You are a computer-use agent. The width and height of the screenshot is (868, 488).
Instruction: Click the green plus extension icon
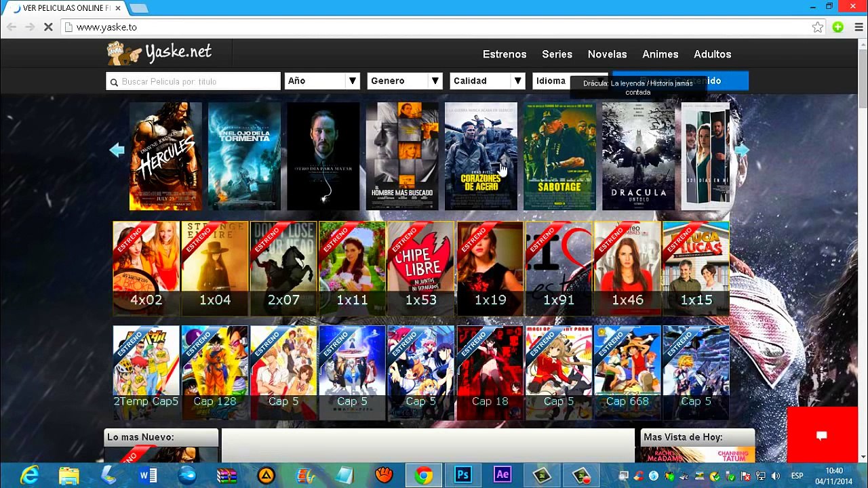(x=838, y=27)
